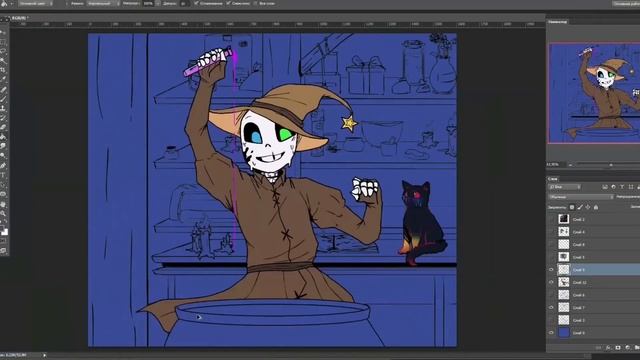640x360 pixels.
Task: Select the Type tool
Action: [x=3, y=175]
